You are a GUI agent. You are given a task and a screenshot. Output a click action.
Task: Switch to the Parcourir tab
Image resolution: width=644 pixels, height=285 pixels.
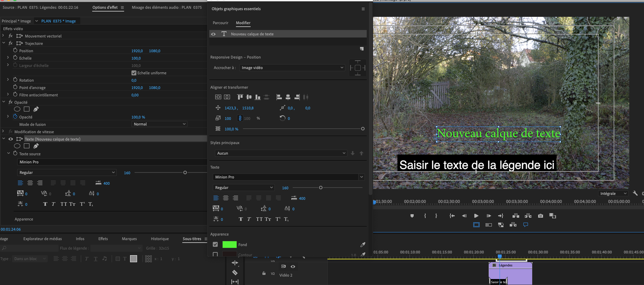pos(221,23)
